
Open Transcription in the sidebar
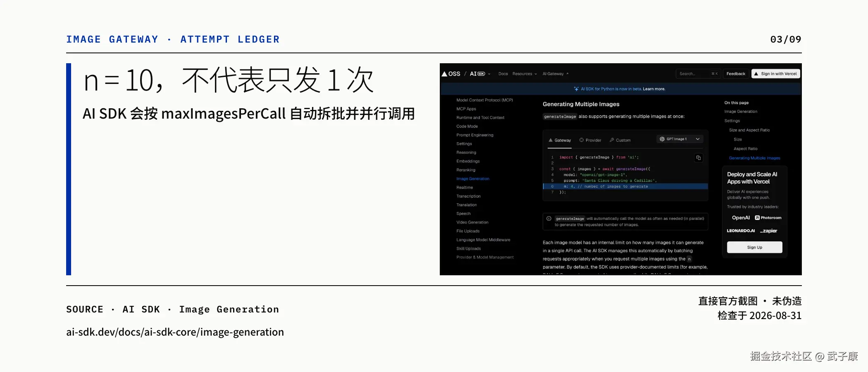click(x=468, y=196)
